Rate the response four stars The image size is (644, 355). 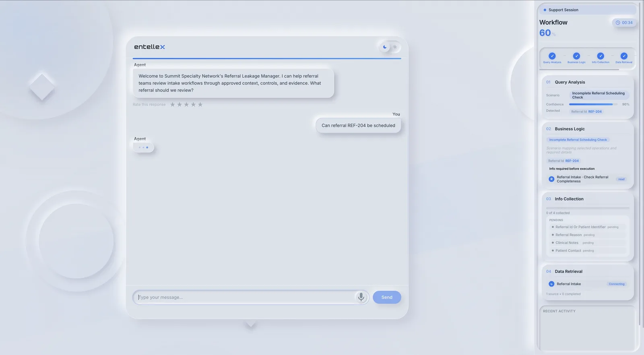[x=193, y=105]
